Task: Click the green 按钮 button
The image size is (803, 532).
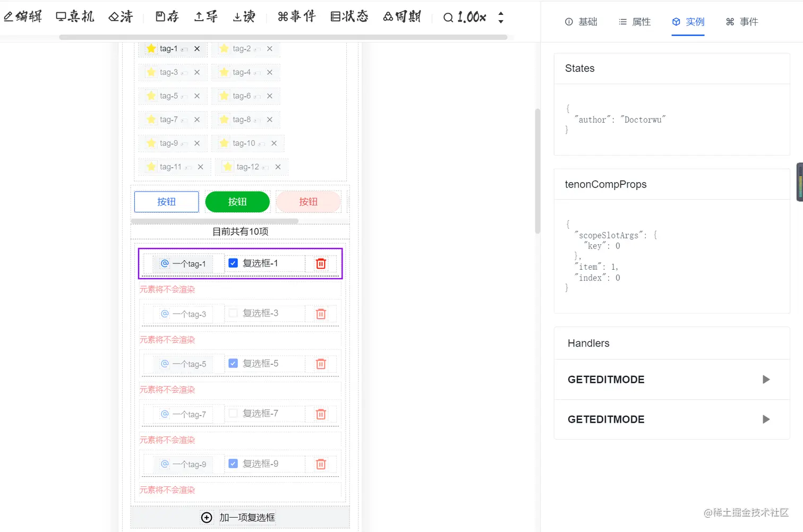Action: [x=237, y=202]
